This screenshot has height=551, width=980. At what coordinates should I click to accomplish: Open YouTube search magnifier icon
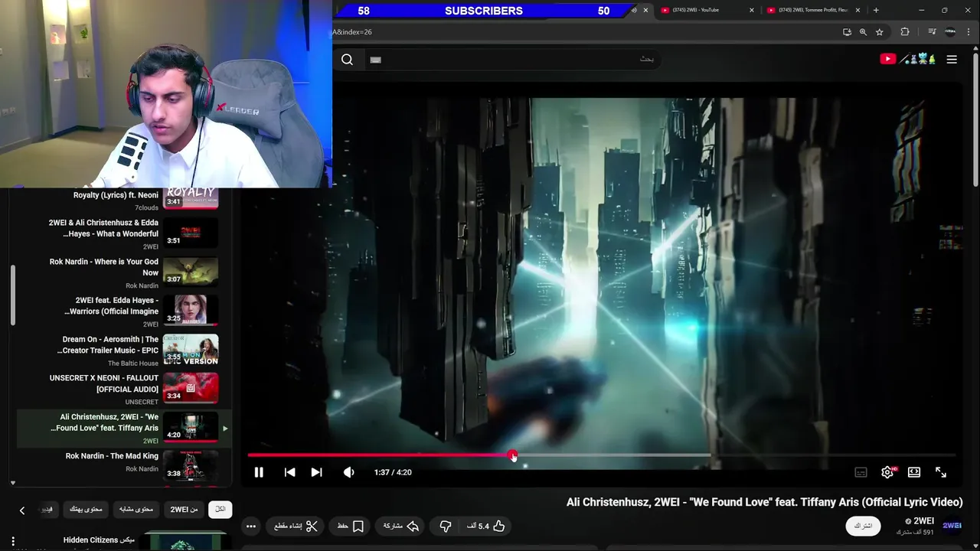pos(347,60)
